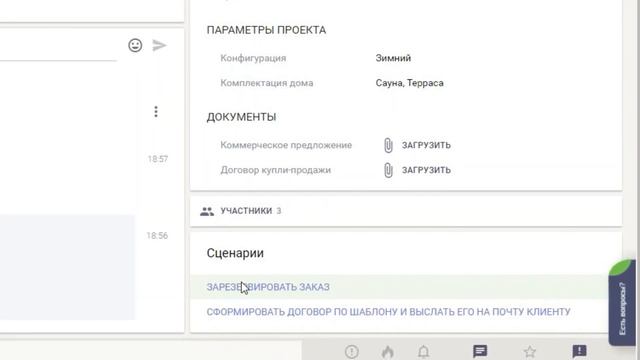Run scenario СФОРМИРОВАТЬ ДОГОВОР ПО ШАБЛОНУ
Screen dimensions: 640x360
tap(388, 312)
